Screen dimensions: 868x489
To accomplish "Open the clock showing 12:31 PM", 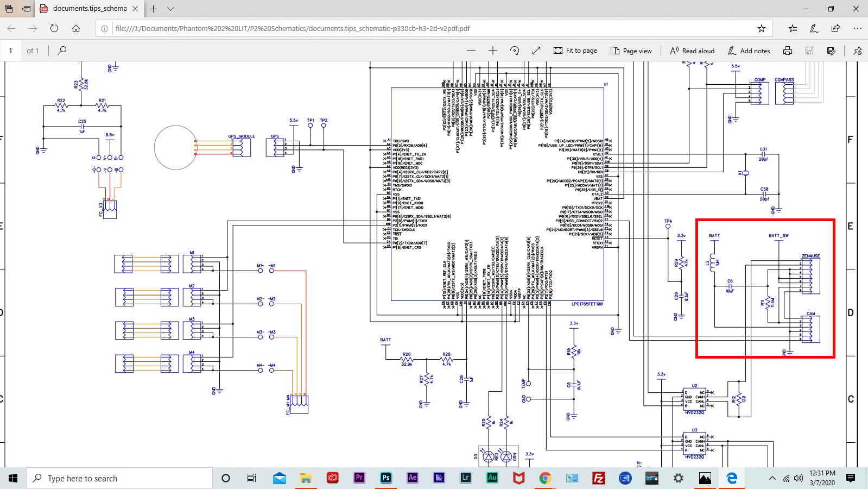I will point(822,478).
